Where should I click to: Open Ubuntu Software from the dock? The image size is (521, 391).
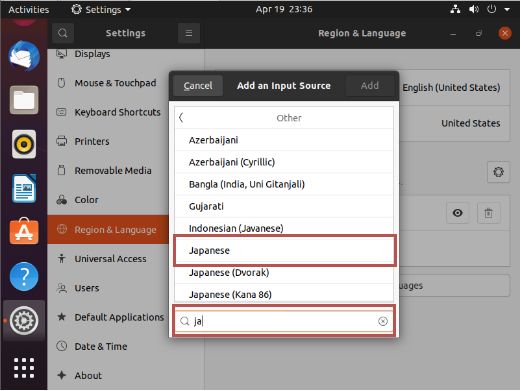point(24,231)
